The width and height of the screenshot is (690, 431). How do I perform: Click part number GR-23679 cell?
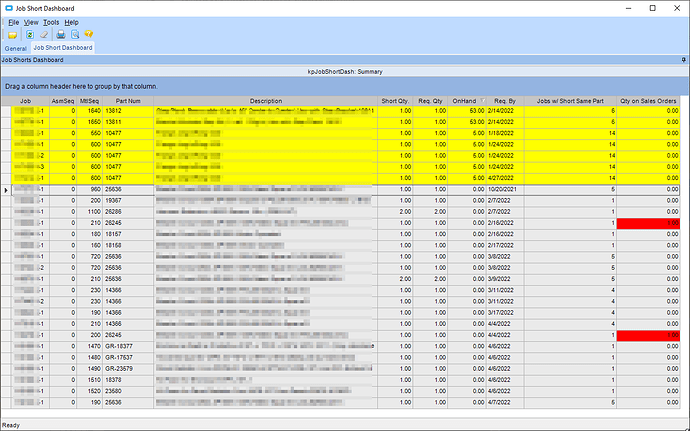(x=128, y=369)
